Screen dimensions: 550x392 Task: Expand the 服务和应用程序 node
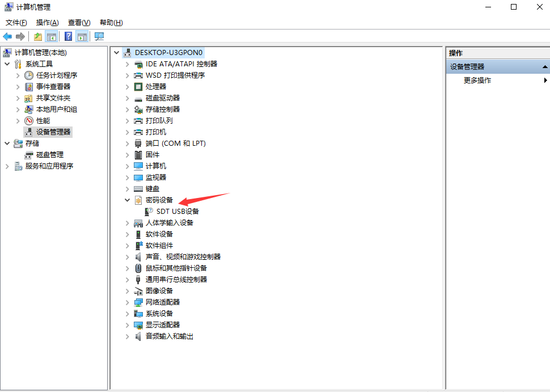tap(7, 166)
